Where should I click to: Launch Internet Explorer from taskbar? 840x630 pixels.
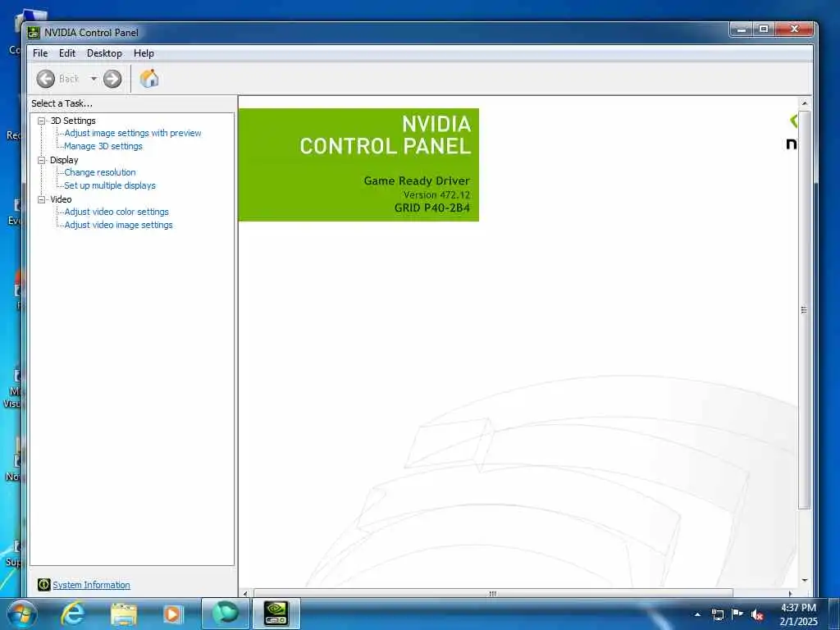click(x=72, y=614)
